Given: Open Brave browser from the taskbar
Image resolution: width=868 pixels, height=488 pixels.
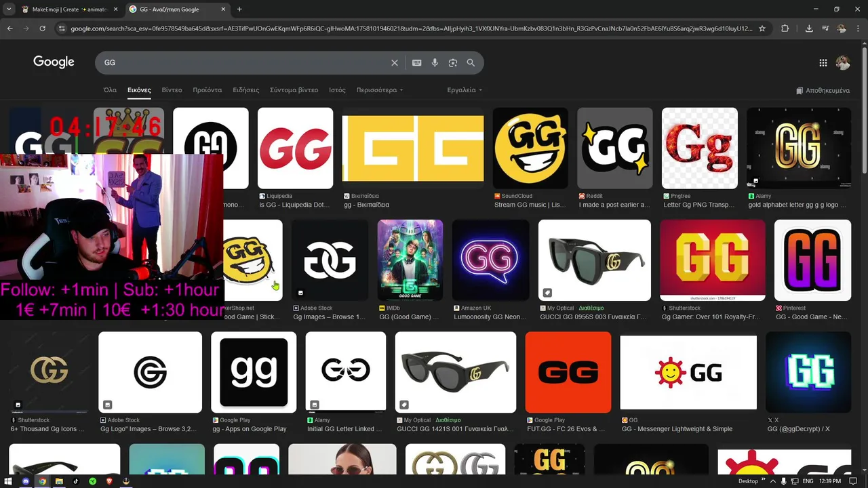Looking at the screenshot, I should click(x=109, y=481).
